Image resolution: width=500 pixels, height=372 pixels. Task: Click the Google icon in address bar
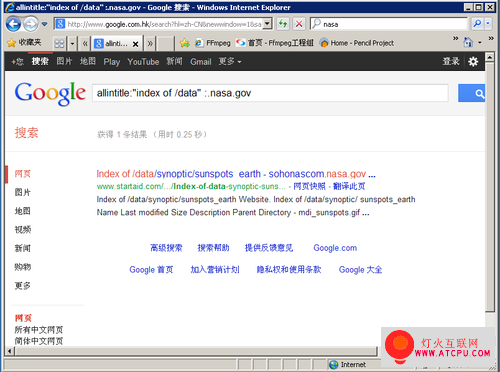pyautogui.click(x=60, y=24)
